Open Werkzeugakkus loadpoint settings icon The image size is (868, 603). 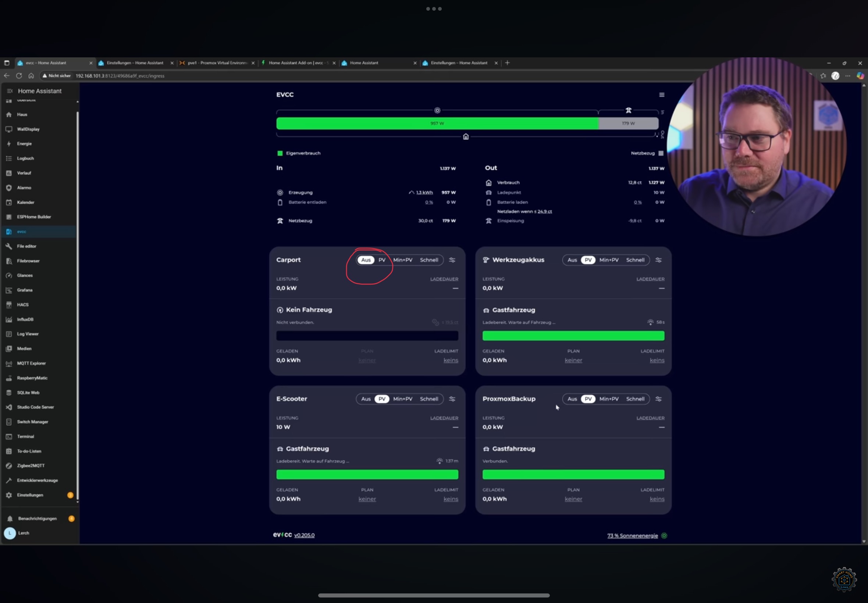click(658, 260)
